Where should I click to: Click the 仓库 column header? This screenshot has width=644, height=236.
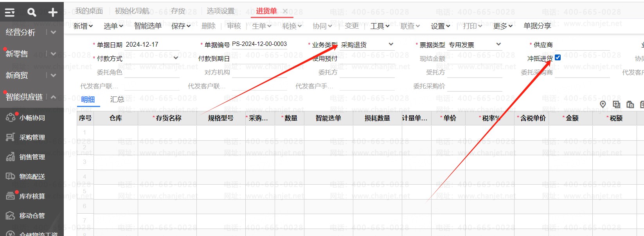pos(115,118)
